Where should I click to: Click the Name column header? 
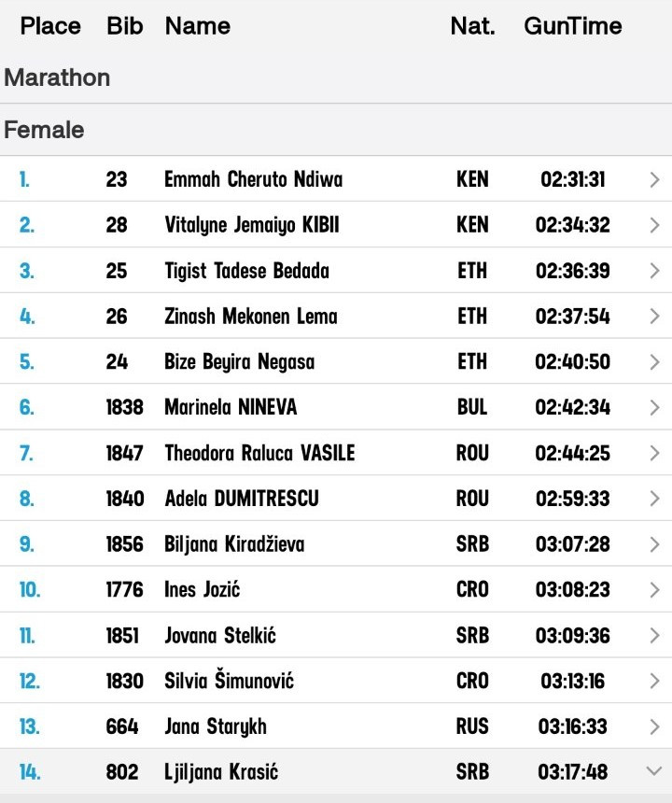(198, 25)
